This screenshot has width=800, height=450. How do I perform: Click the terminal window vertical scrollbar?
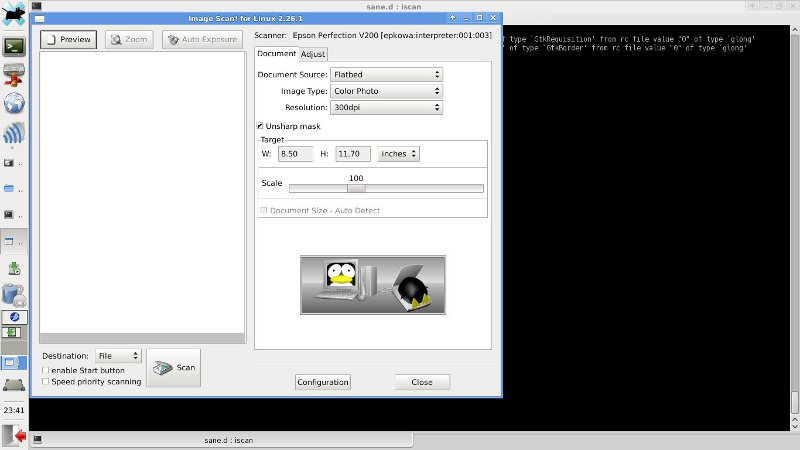(x=795, y=403)
